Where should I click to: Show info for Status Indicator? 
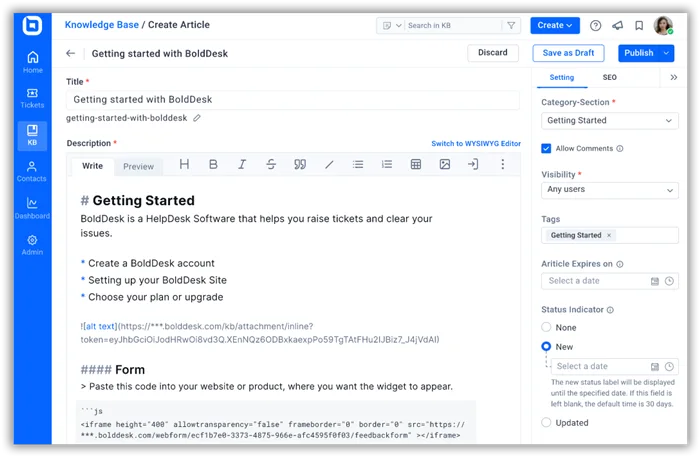tap(610, 310)
